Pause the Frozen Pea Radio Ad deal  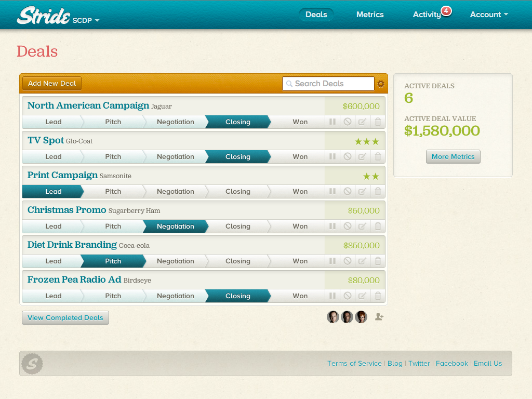coord(332,296)
